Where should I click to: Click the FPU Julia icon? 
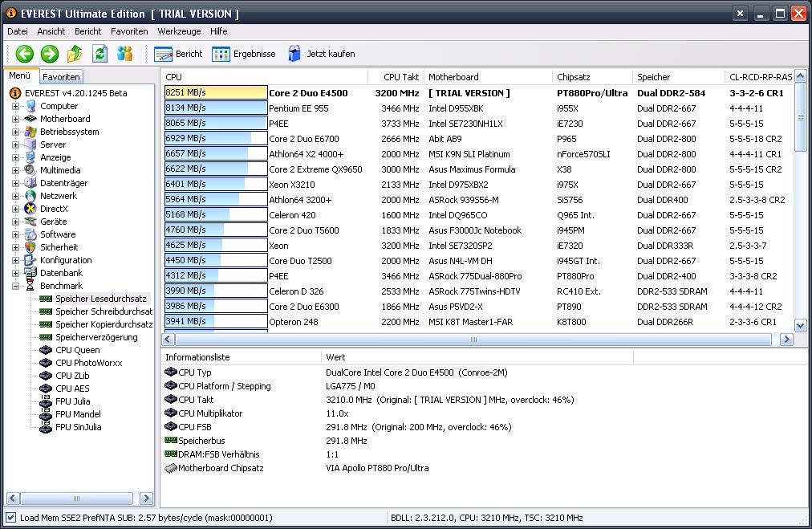click(46, 401)
